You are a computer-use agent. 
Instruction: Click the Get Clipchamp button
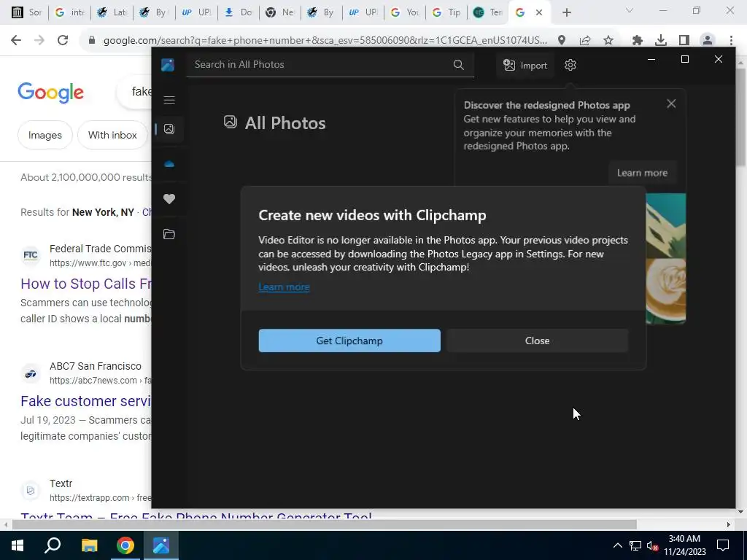(349, 341)
